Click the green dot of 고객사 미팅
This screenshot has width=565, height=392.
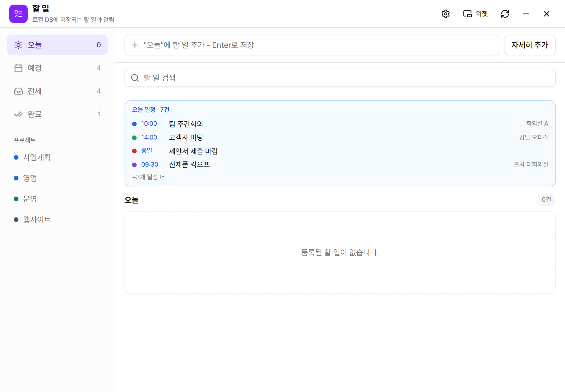point(134,138)
